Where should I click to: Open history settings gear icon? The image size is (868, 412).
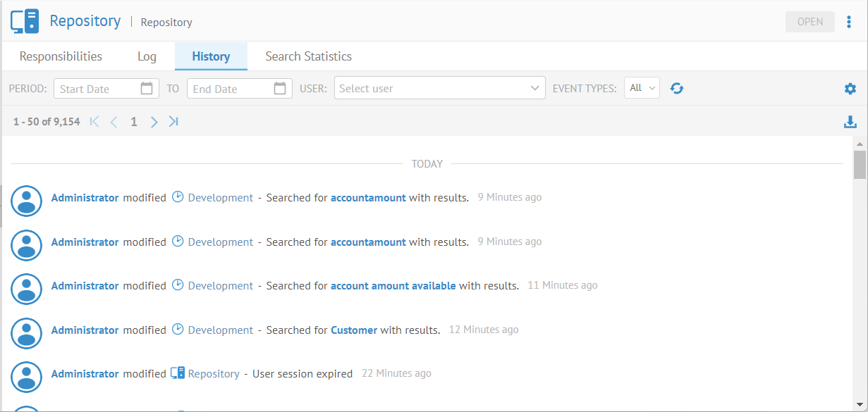(x=850, y=89)
